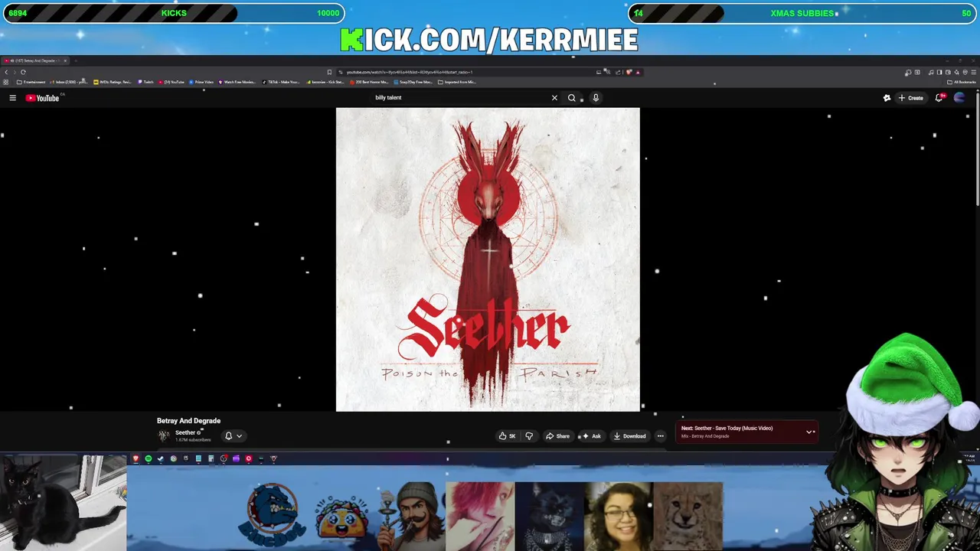Open the All Bookmarks folder
This screenshot has height=551, width=980.
pyautogui.click(x=962, y=82)
